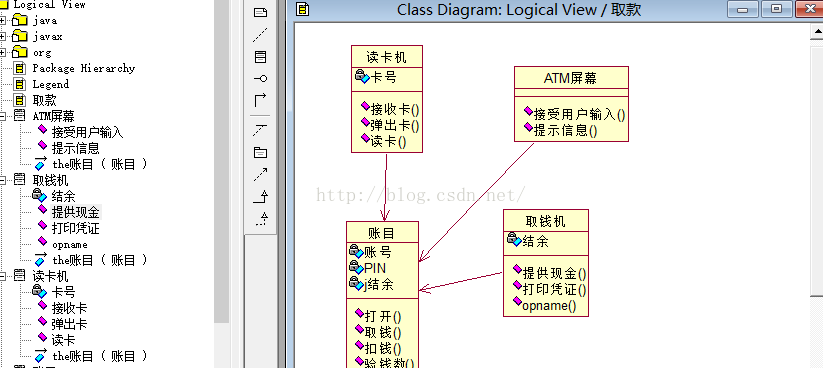The width and height of the screenshot is (823, 368).
Task: Select the Unidirectional Association tool
Action: 260,99
